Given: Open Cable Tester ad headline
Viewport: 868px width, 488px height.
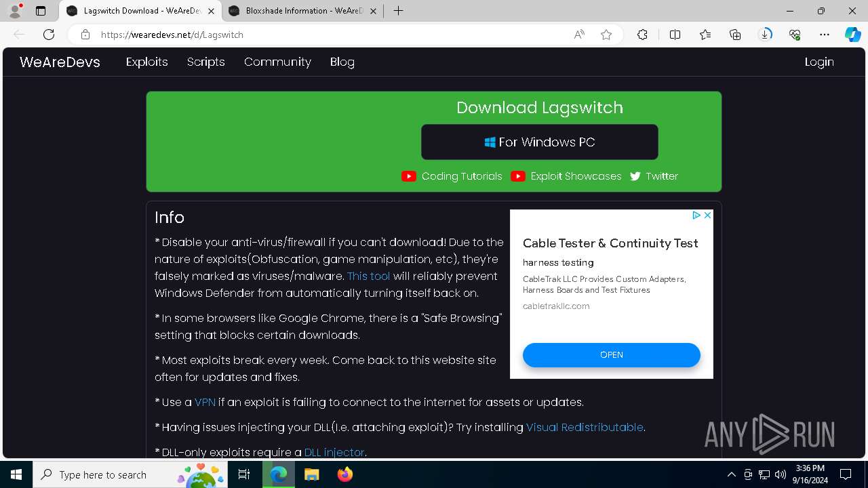Looking at the screenshot, I should pyautogui.click(x=610, y=243).
